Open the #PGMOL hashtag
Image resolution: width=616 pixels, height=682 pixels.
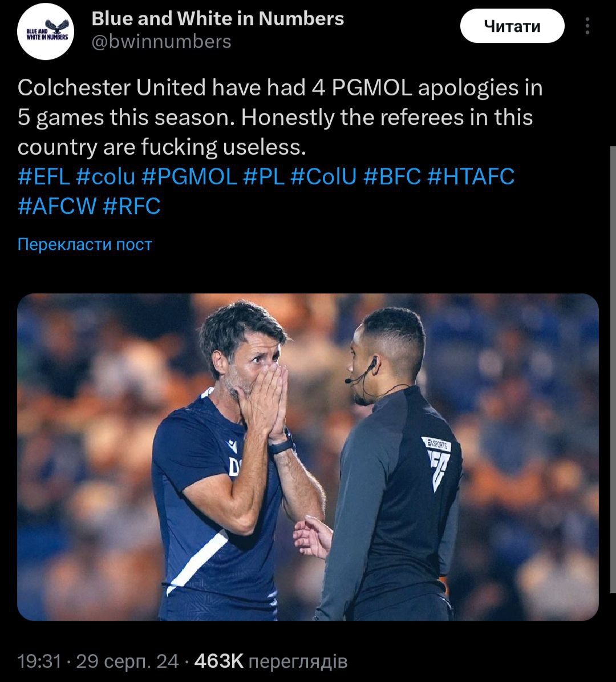pos(189,176)
